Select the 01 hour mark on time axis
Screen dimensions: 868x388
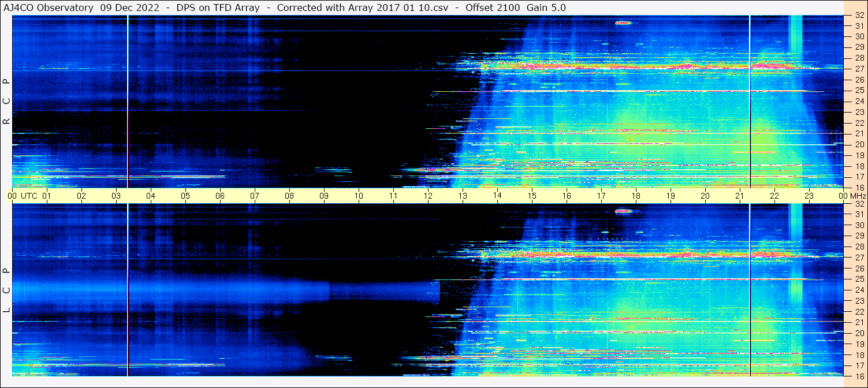click(x=47, y=196)
